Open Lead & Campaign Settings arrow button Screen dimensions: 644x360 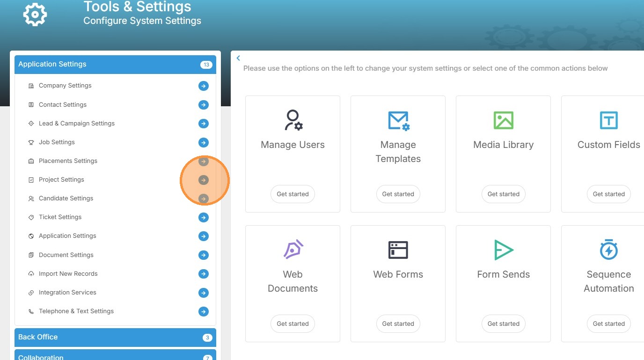click(x=203, y=124)
